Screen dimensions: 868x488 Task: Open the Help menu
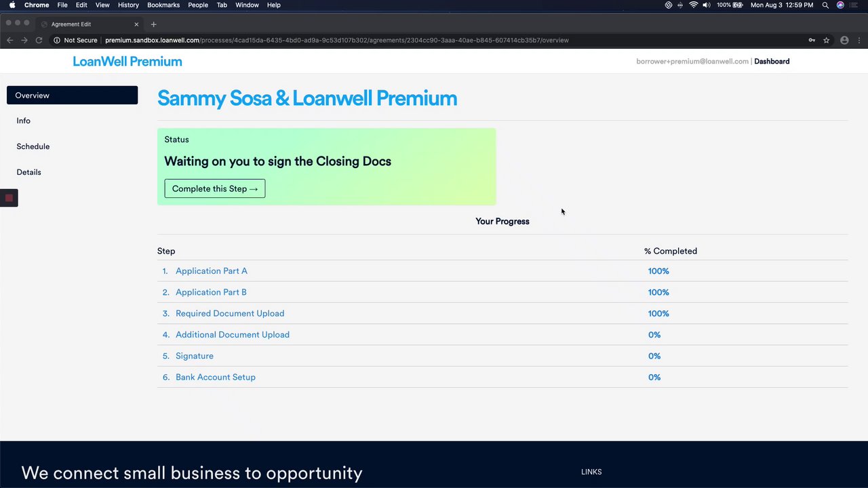pos(274,5)
